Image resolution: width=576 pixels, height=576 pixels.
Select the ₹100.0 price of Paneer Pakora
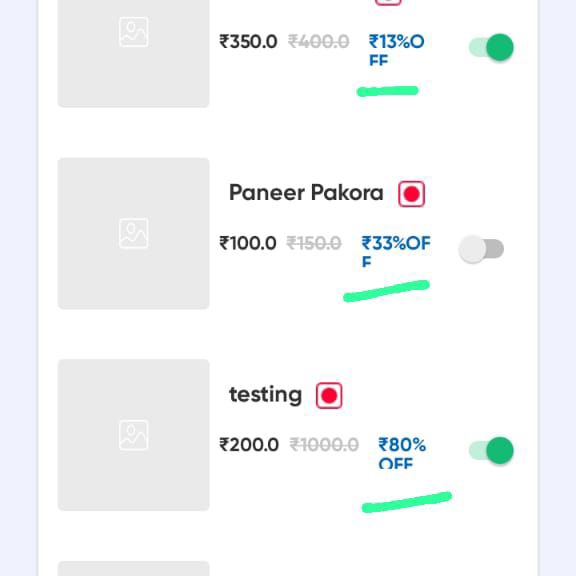248,243
